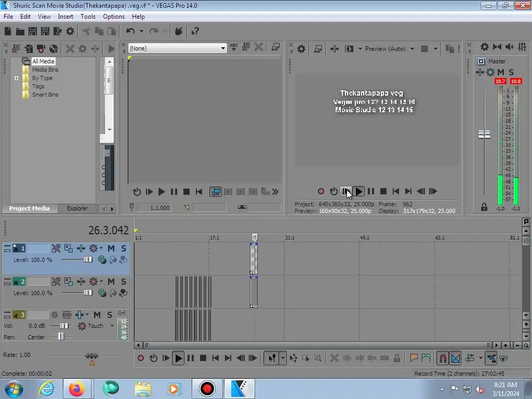The height and width of the screenshot is (399, 532).
Task: Click the Insert Region icon in timeline toolbar
Action: click(x=426, y=357)
